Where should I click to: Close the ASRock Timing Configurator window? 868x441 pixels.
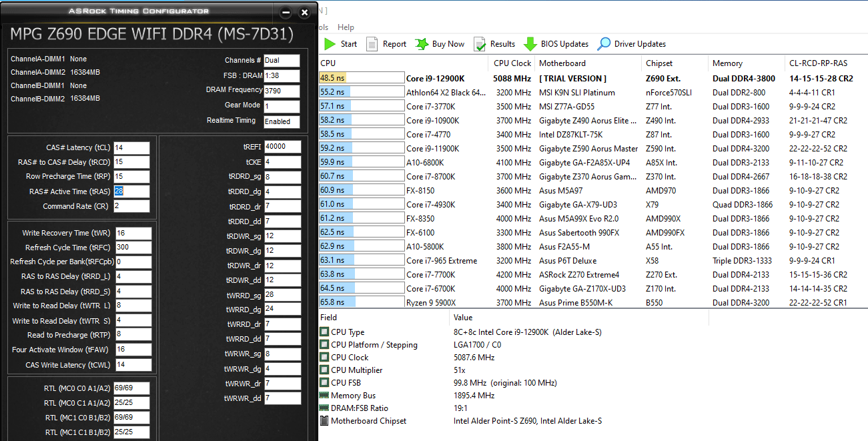(x=304, y=13)
